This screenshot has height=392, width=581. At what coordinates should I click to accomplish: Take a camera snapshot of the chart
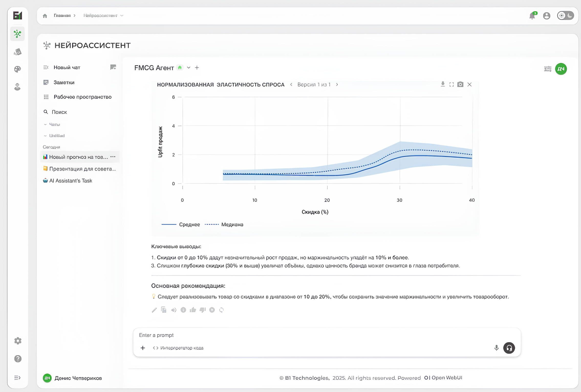point(460,84)
